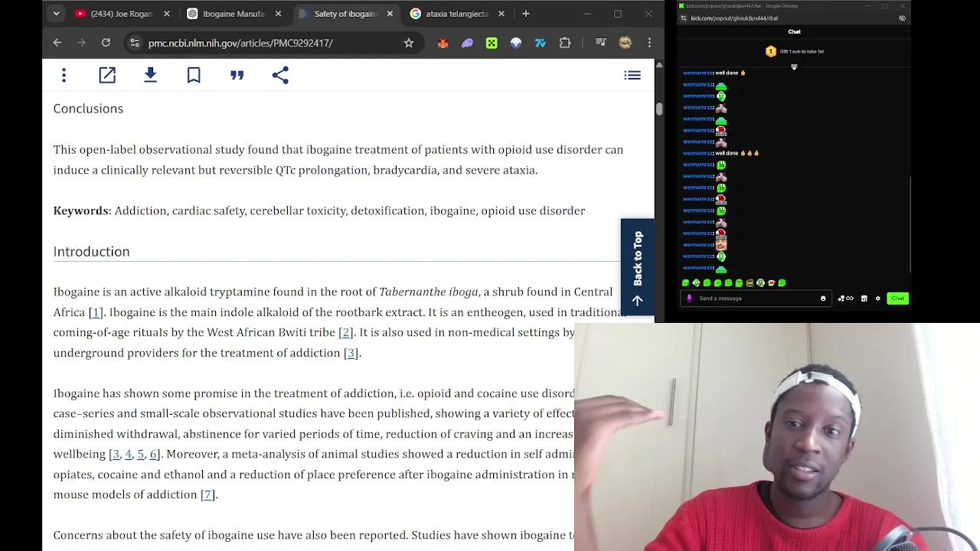Open the tab search dropdown in Chrome
980x551 pixels.
(x=56, y=14)
